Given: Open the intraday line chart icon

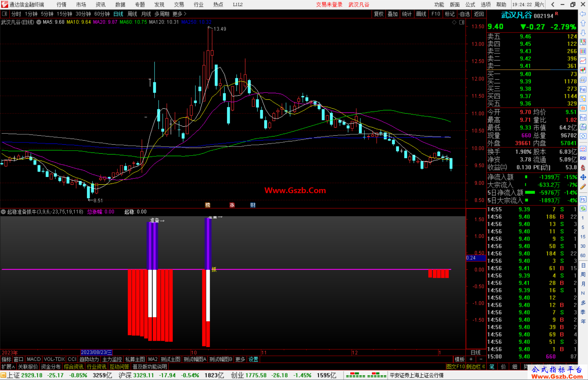Looking at the screenshot, I should click(x=583, y=61).
